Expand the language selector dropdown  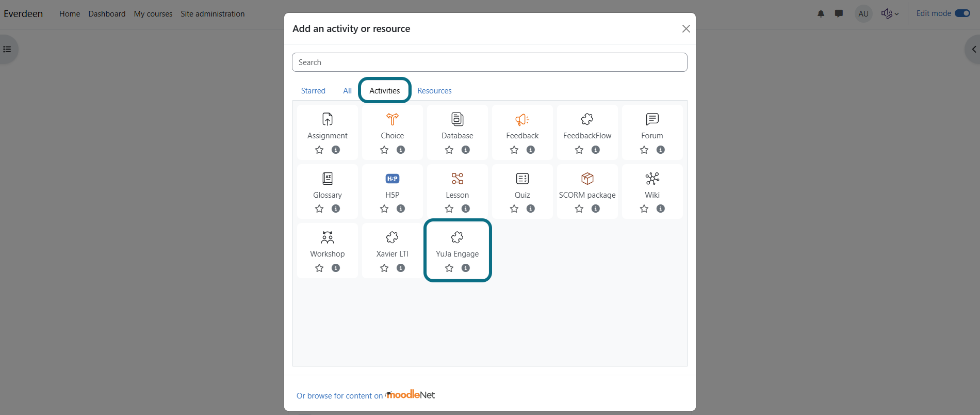tap(890, 14)
